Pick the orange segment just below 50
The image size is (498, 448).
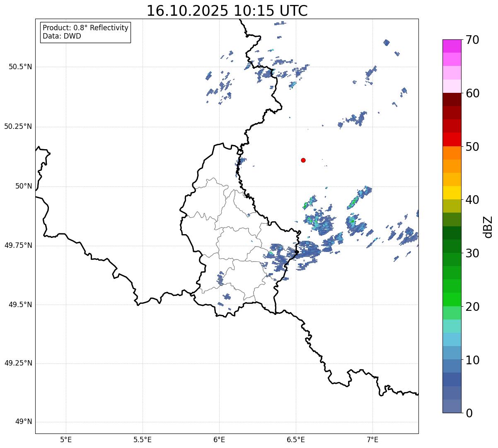pos(452,153)
